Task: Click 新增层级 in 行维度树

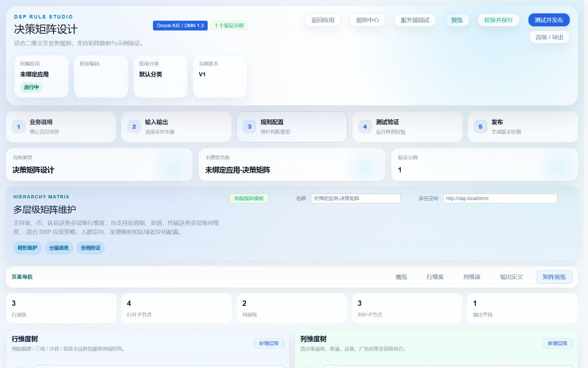Action: click(x=269, y=343)
